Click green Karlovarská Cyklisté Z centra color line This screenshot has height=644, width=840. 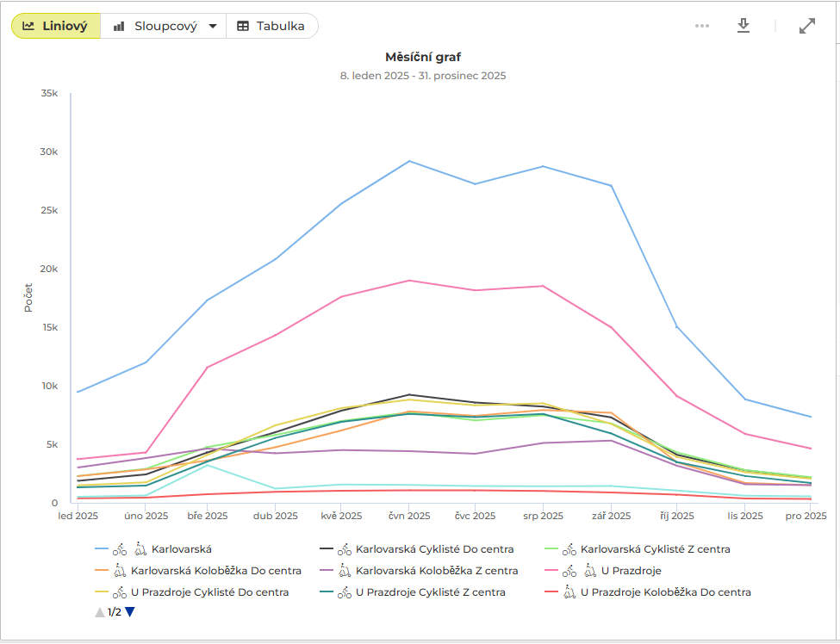(x=551, y=548)
